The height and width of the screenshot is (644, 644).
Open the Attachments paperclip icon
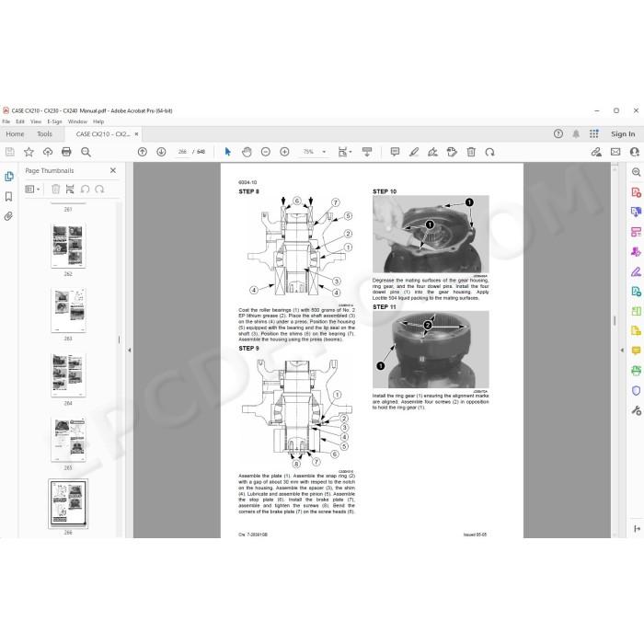tap(8, 216)
